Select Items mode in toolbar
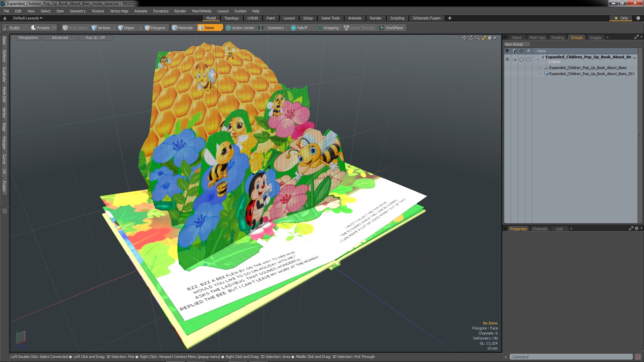The width and height of the screenshot is (644, 362). [x=210, y=28]
